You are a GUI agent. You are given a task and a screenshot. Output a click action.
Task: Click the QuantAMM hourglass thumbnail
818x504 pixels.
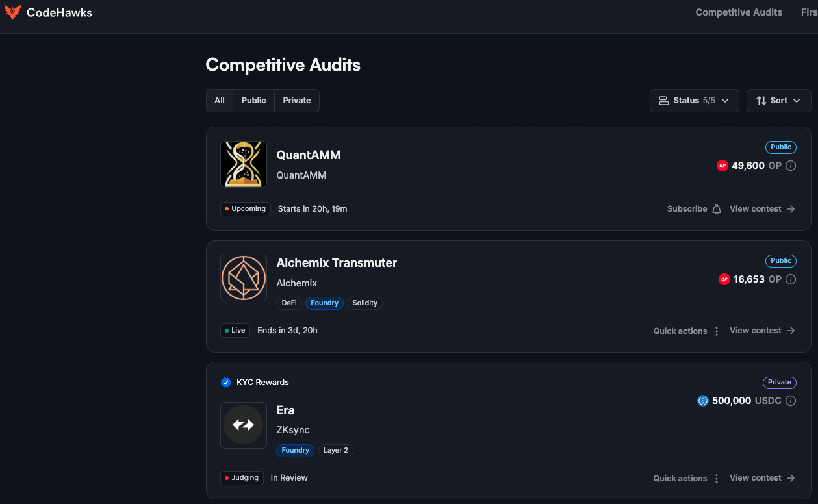pos(244,164)
